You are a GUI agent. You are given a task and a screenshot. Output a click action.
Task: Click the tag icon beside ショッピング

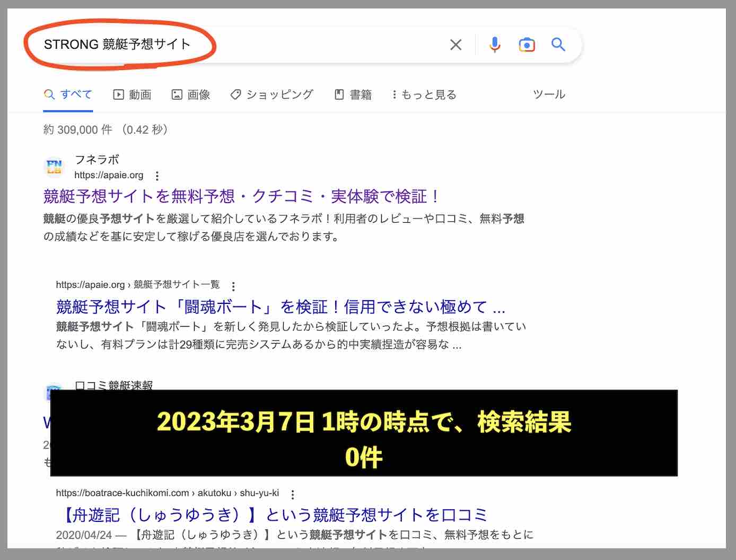tap(235, 94)
